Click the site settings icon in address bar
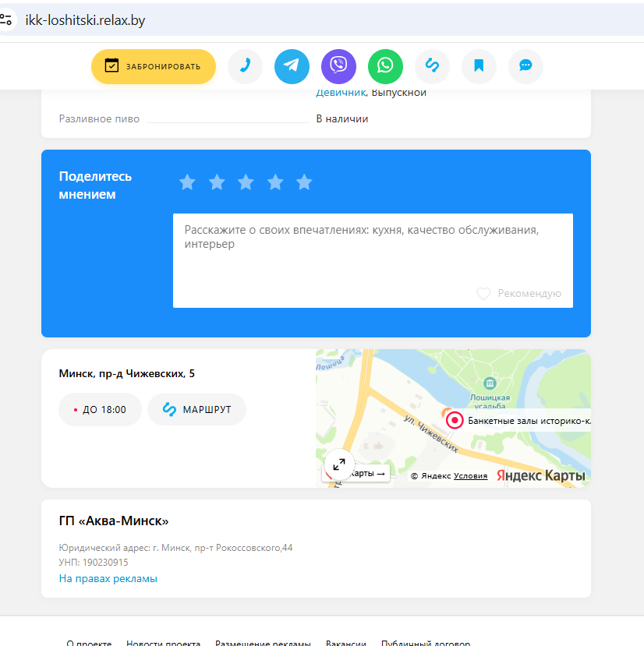Image resolution: width=644 pixels, height=646 pixels. 6,19
